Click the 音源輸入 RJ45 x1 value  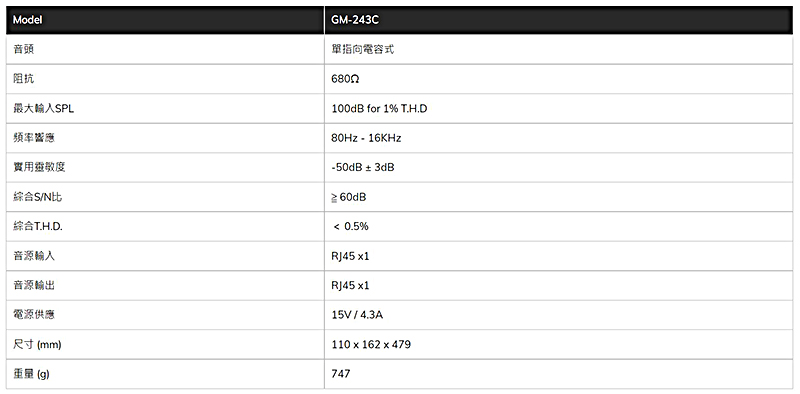350,256
